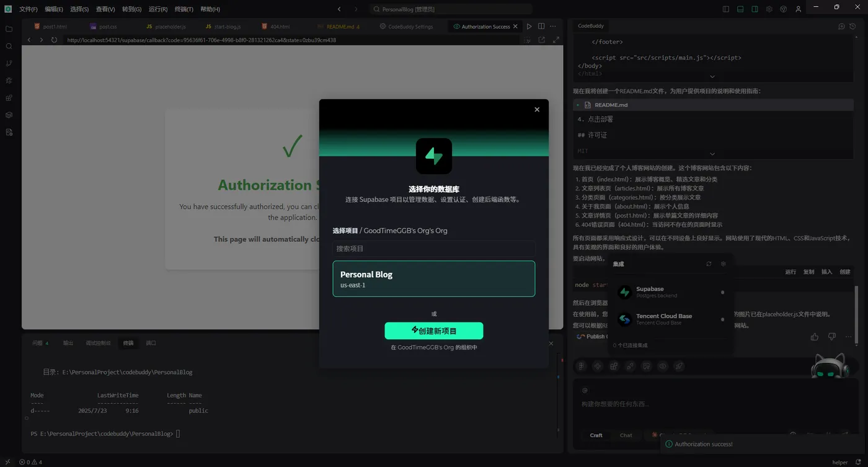Switch to the 输出 panel tab
This screenshot has width=868, height=467.
[68, 343]
